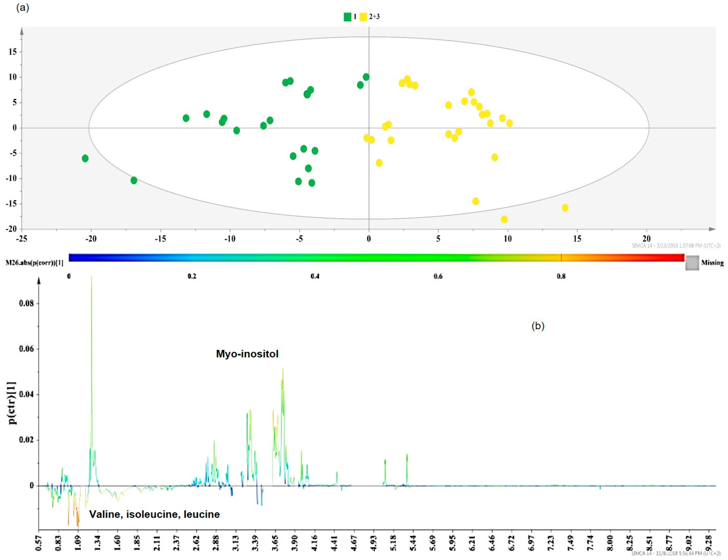Viewport: 728px width, 560px height.
Task: Click the gray Missing swatch
Action: pyautogui.click(x=692, y=263)
